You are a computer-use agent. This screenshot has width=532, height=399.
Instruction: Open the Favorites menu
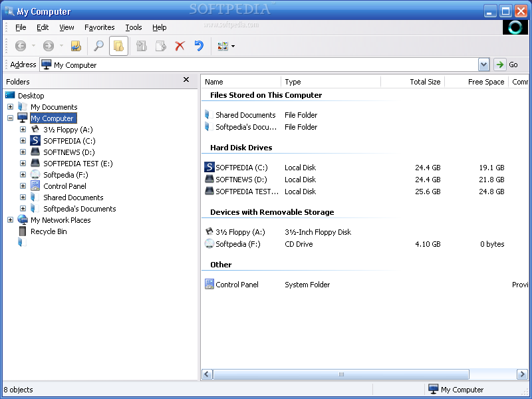click(x=99, y=27)
